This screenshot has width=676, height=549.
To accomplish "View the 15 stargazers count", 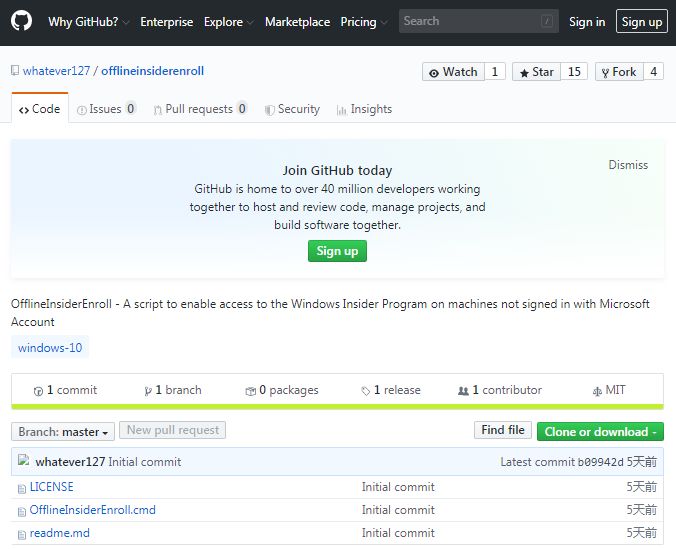I will [574, 72].
